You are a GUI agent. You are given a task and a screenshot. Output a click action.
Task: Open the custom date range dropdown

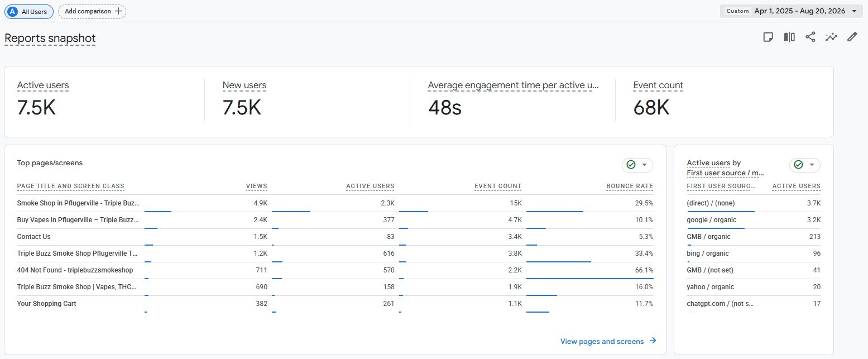point(792,11)
